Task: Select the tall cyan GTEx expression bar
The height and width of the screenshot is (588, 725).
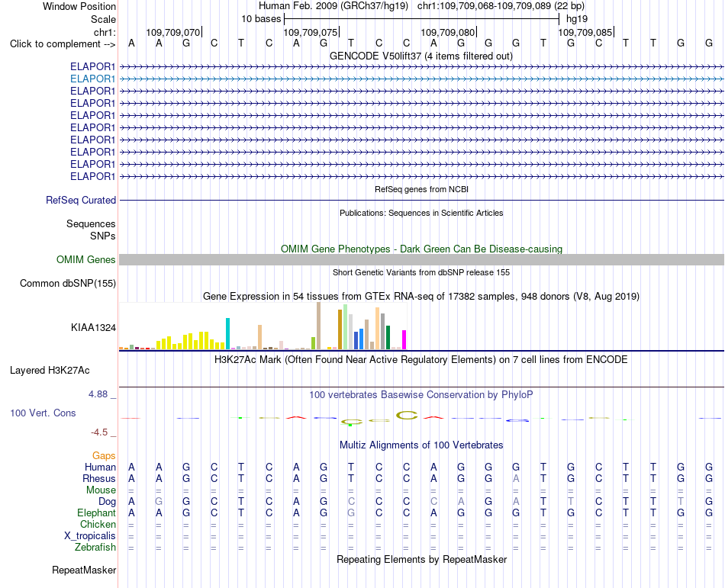Action: coord(227,333)
